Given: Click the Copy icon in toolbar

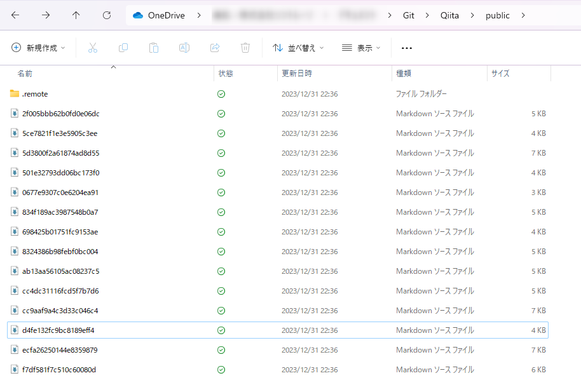Looking at the screenshot, I should (x=123, y=48).
